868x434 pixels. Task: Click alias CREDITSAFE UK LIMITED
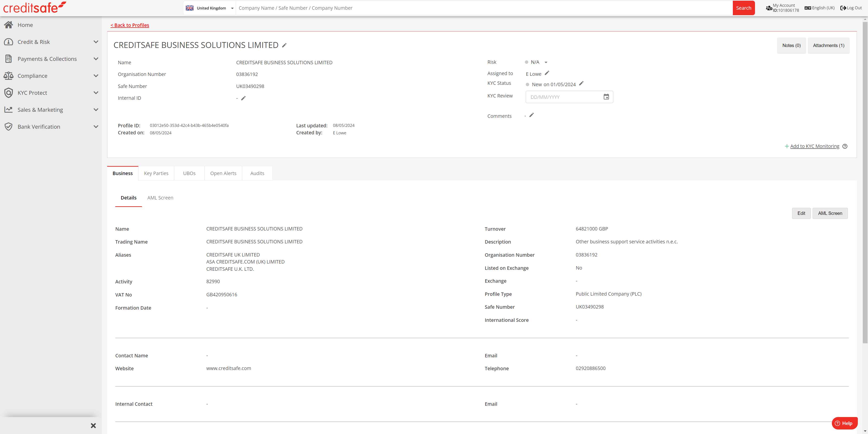pos(233,255)
